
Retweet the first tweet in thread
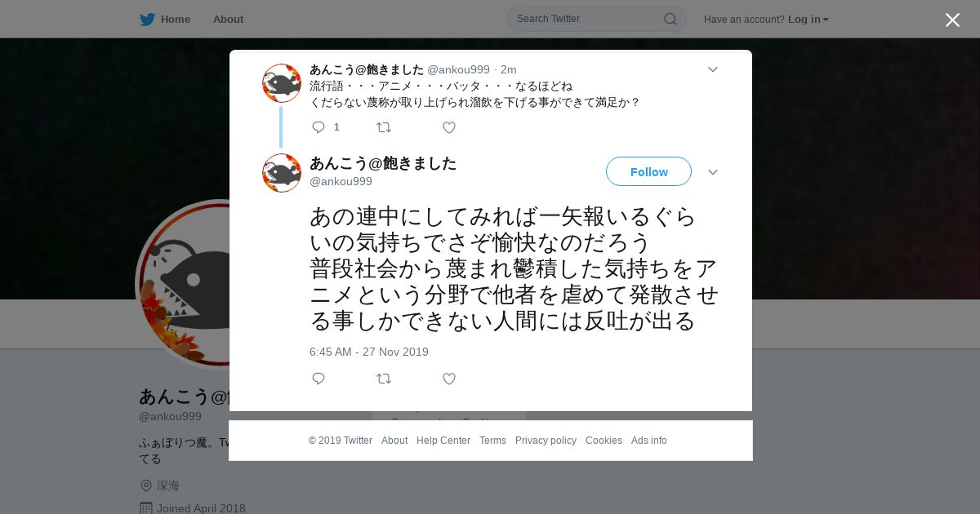[x=384, y=127]
